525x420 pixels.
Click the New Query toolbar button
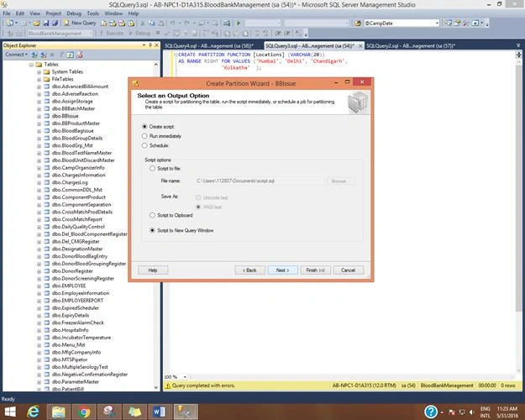80,24
